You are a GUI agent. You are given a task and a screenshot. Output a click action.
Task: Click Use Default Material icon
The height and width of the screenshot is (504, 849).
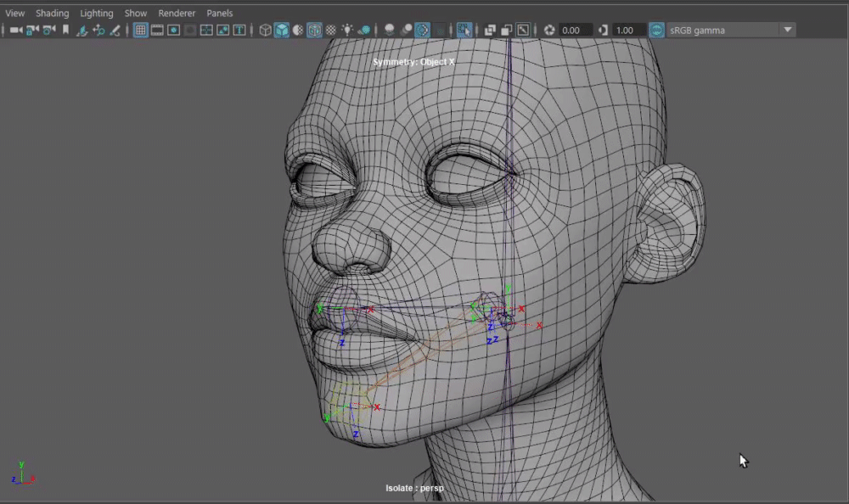pos(298,31)
